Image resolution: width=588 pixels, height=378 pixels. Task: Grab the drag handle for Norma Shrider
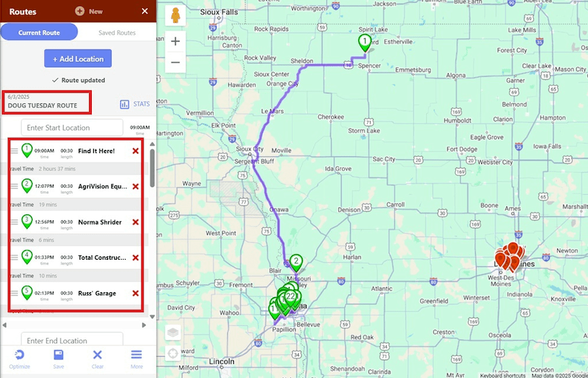[14, 222]
